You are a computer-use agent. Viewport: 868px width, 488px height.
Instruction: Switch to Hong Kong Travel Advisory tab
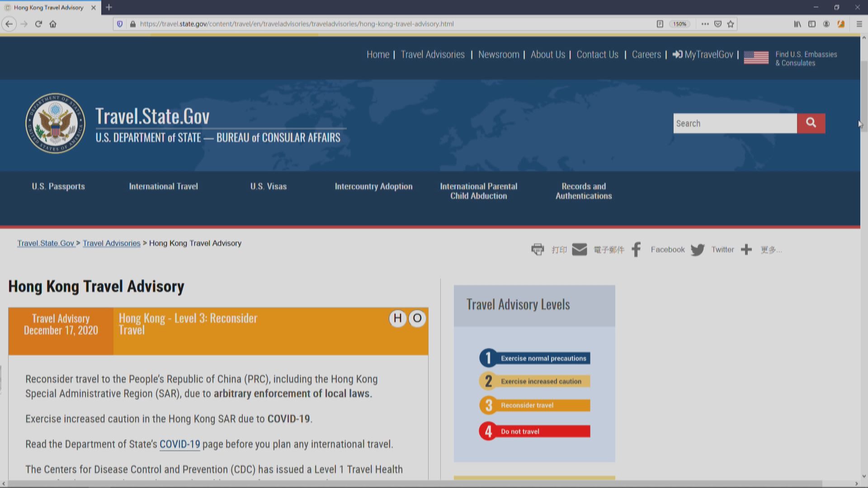click(x=48, y=7)
